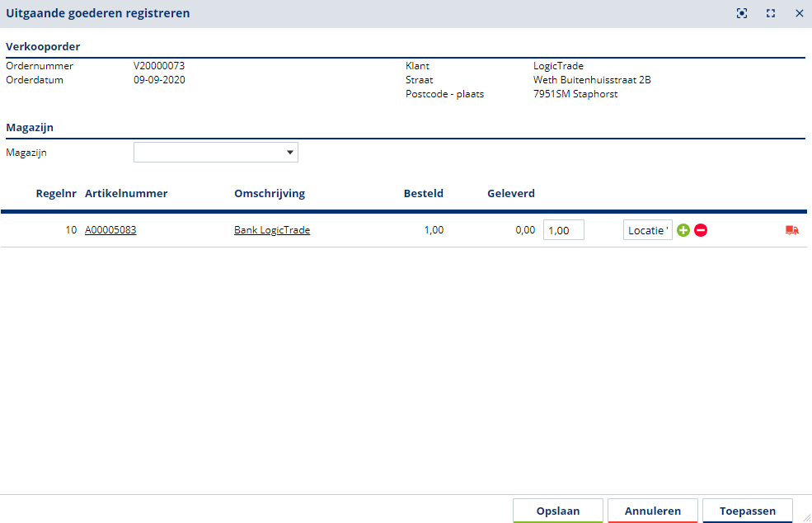Click the focus mode icon in title bar
Screen dimensions: 812x523
[x=743, y=13]
